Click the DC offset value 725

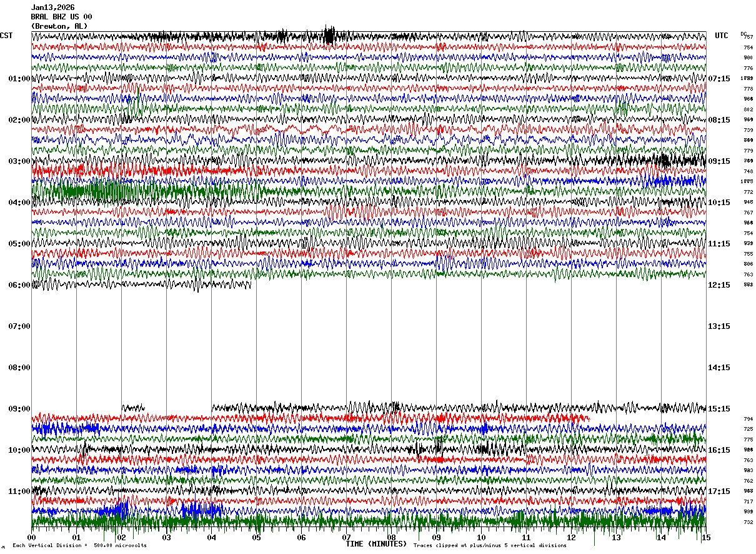tap(748, 429)
